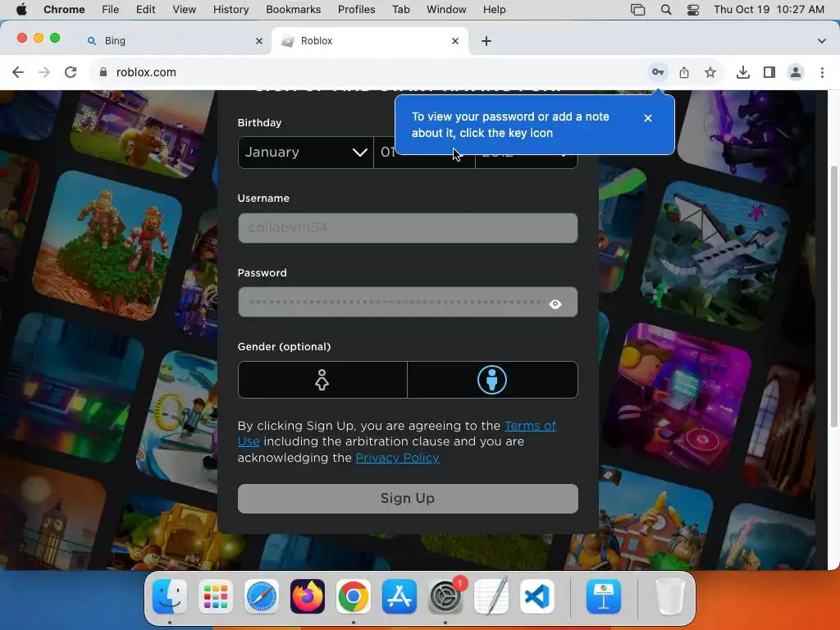Go back to previous page
The image size is (840, 630).
click(x=18, y=72)
